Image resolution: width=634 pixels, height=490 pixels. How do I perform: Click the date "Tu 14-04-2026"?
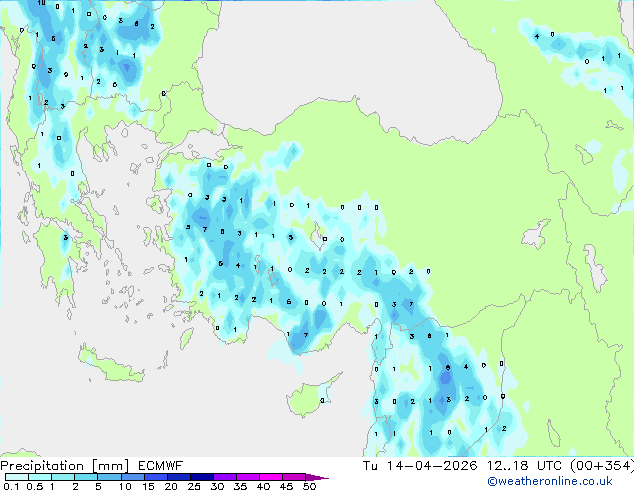pyautogui.click(x=420, y=466)
